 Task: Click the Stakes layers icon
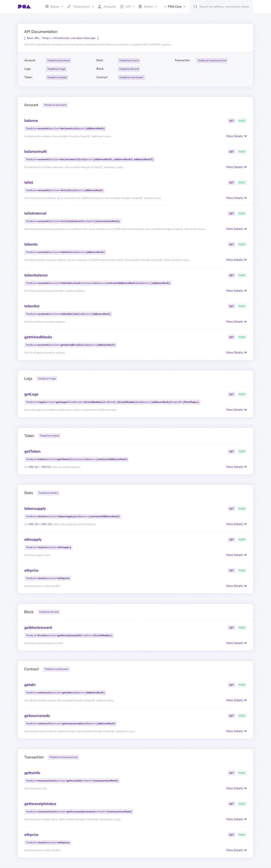[140, 6]
